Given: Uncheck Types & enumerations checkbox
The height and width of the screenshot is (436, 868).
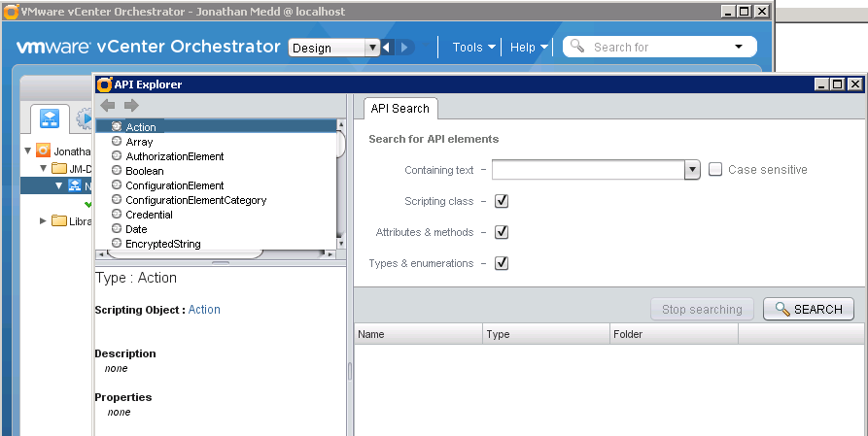Looking at the screenshot, I should tap(502, 263).
